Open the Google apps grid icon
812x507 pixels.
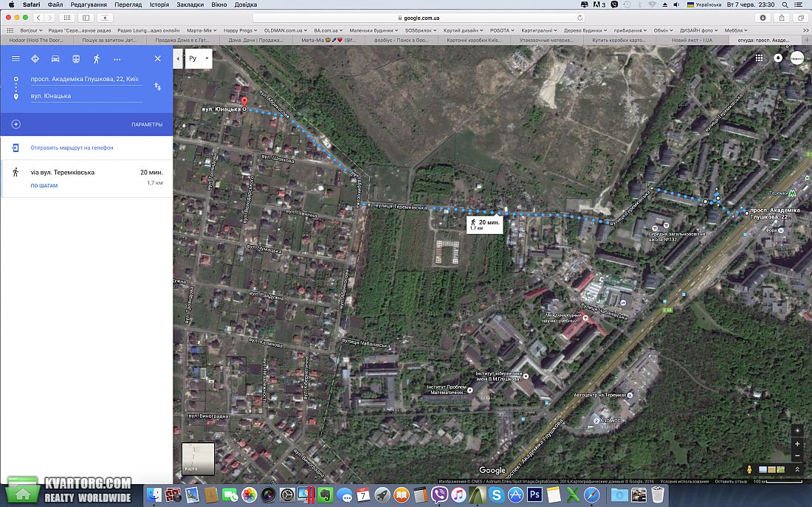pyautogui.click(x=759, y=58)
